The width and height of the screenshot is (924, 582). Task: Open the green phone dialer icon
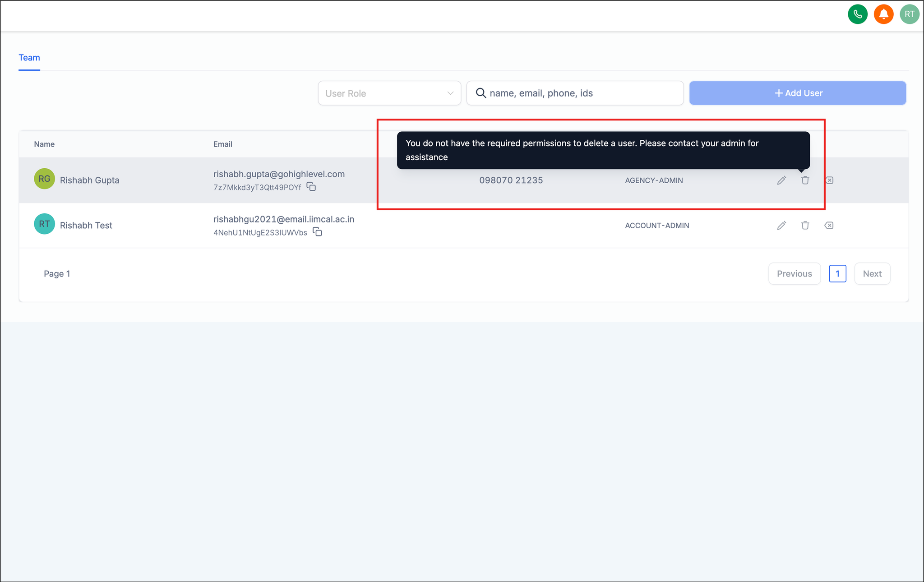tap(858, 14)
